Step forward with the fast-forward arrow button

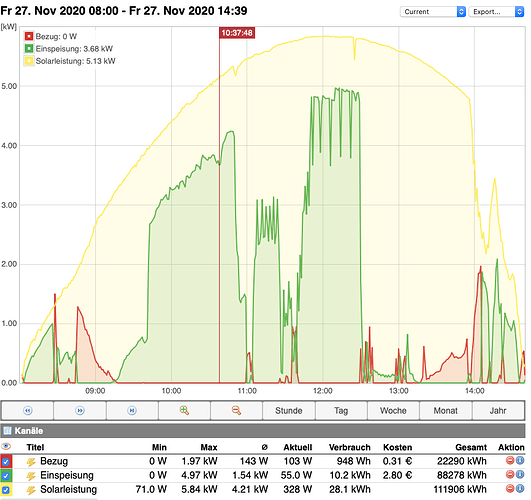(80, 411)
